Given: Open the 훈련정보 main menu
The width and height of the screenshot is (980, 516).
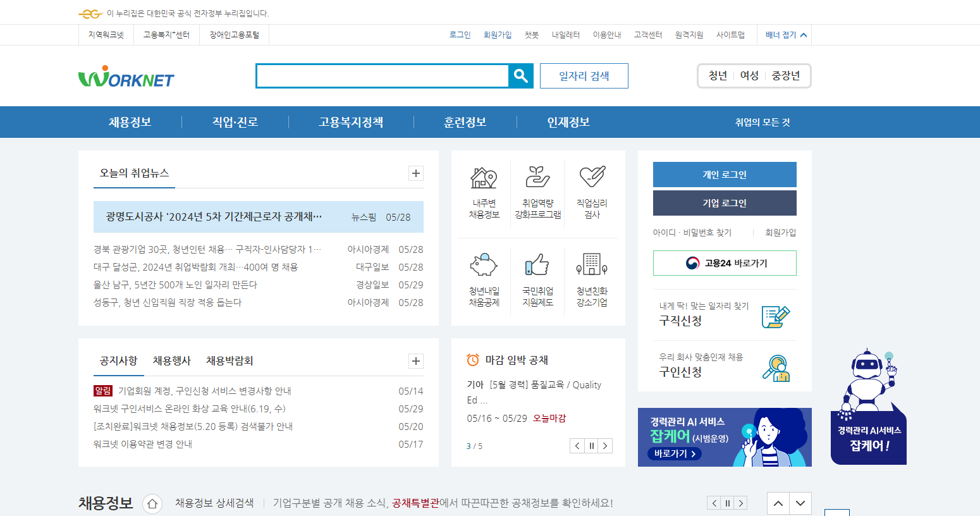Looking at the screenshot, I should click(465, 122).
